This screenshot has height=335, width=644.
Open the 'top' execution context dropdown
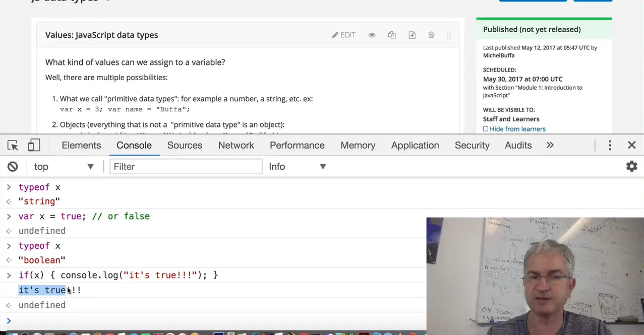coord(64,166)
